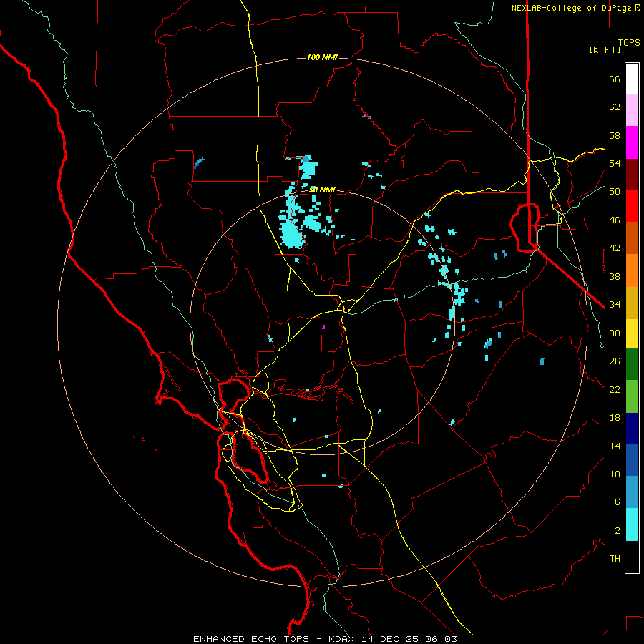
Task: Pick the gold-yellow legend swatch
Action: [x=632, y=333]
